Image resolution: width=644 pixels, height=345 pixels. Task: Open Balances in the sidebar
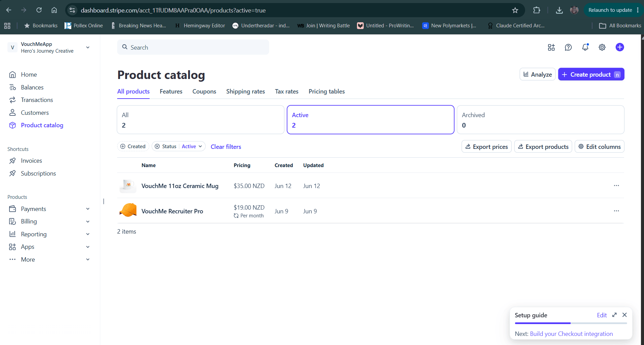[32, 87]
